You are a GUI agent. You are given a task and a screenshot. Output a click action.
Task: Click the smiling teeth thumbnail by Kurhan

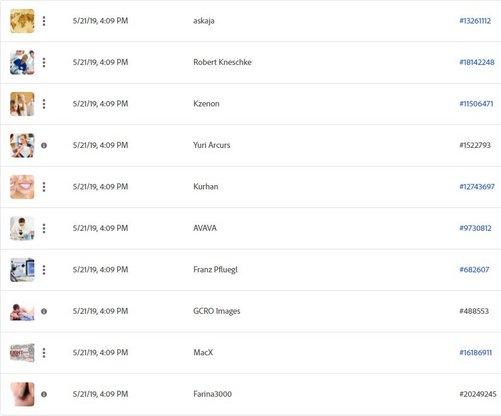pyautogui.click(x=22, y=187)
